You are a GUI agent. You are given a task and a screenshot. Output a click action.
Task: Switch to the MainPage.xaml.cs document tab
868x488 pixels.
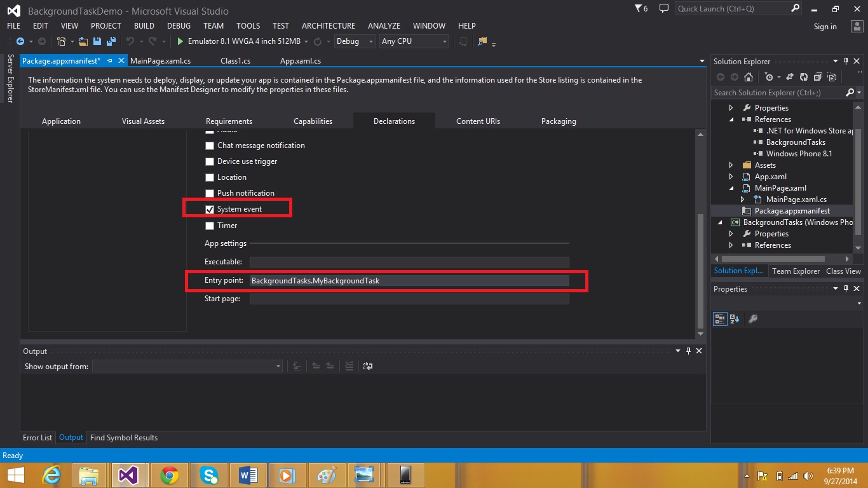pyautogui.click(x=160, y=61)
